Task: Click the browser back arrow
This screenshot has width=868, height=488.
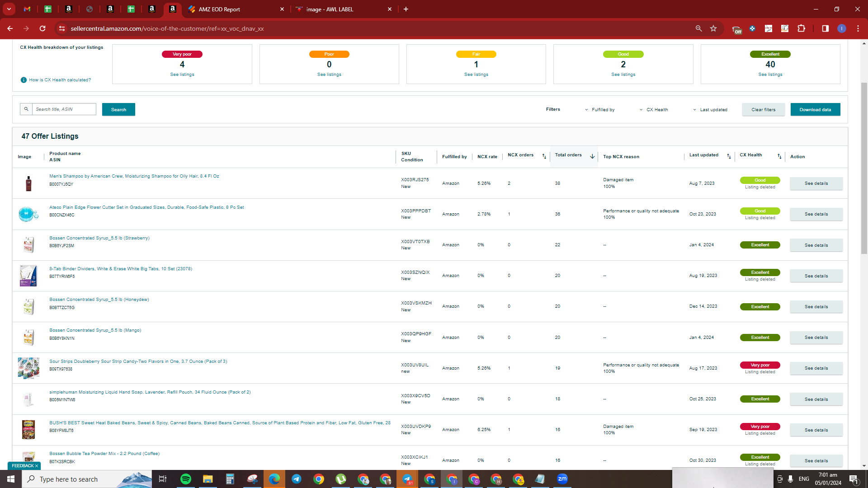Action: coord(10,28)
